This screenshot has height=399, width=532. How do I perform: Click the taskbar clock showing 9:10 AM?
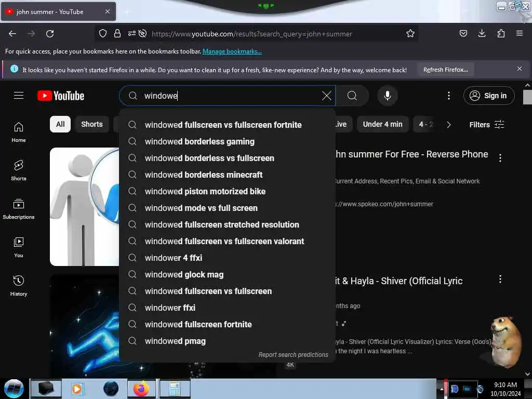click(505, 389)
